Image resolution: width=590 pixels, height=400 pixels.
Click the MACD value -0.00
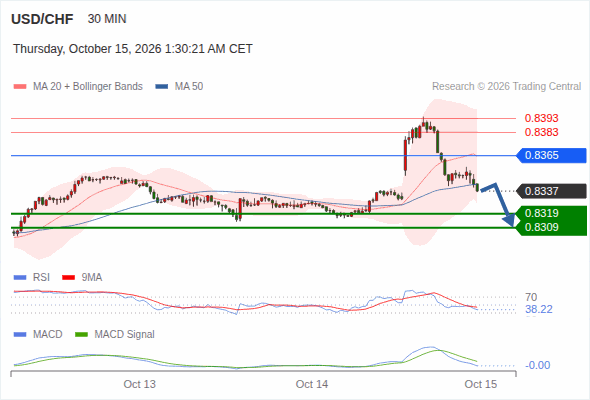538,365
